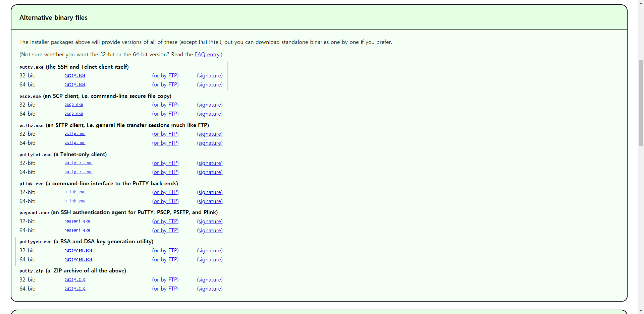Image resolution: width=644 pixels, height=314 pixels.
Task: Download 64-bit putty.exe
Action: tap(75, 84)
